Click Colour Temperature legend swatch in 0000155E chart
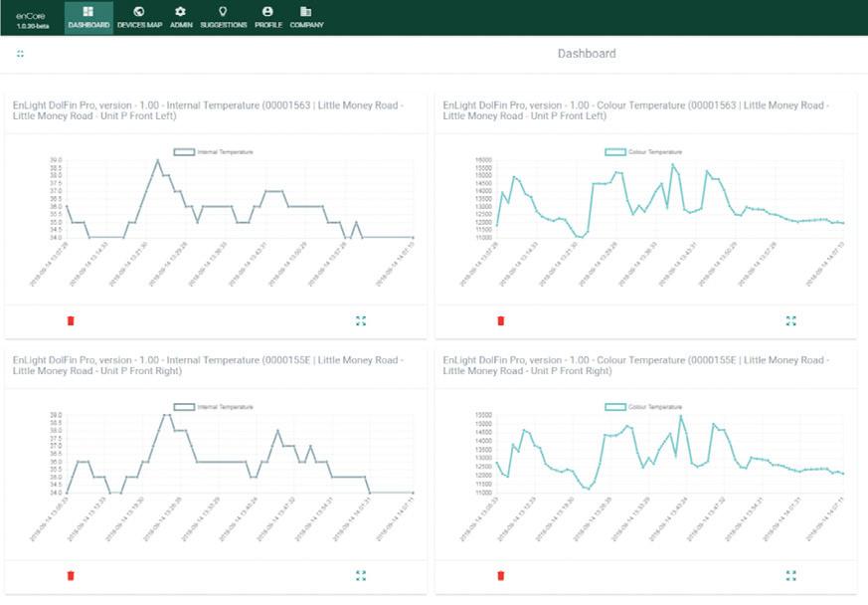868x605 pixels. [615, 407]
